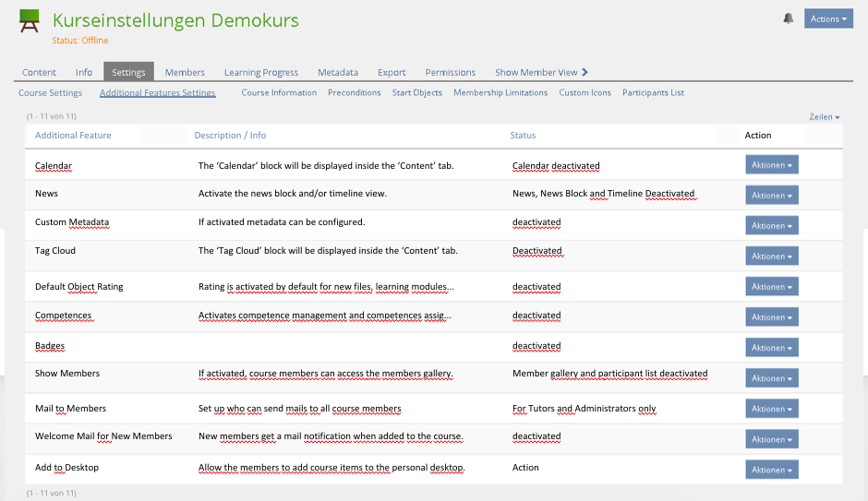Select the Permissions tab
The height and width of the screenshot is (501, 868).
pyautogui.click(x=450, y=72)
